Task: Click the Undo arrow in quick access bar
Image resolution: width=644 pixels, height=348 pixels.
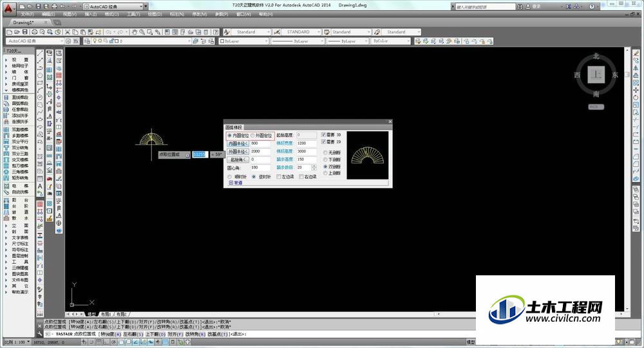Action: pos(62,6)
